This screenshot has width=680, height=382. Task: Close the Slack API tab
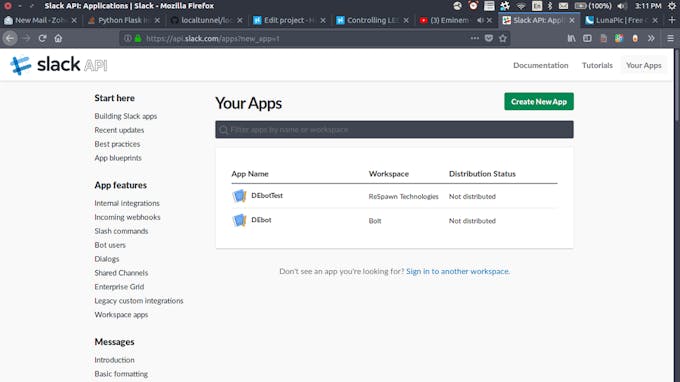[x=572, y=20]
